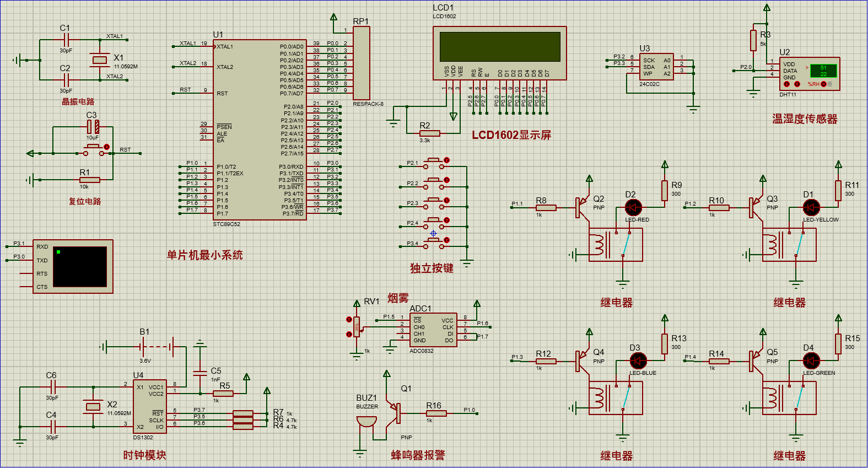This screenshot has width=868, height=468.
Task: Select the ADC0832 converter chip
Action: (433, 330)
